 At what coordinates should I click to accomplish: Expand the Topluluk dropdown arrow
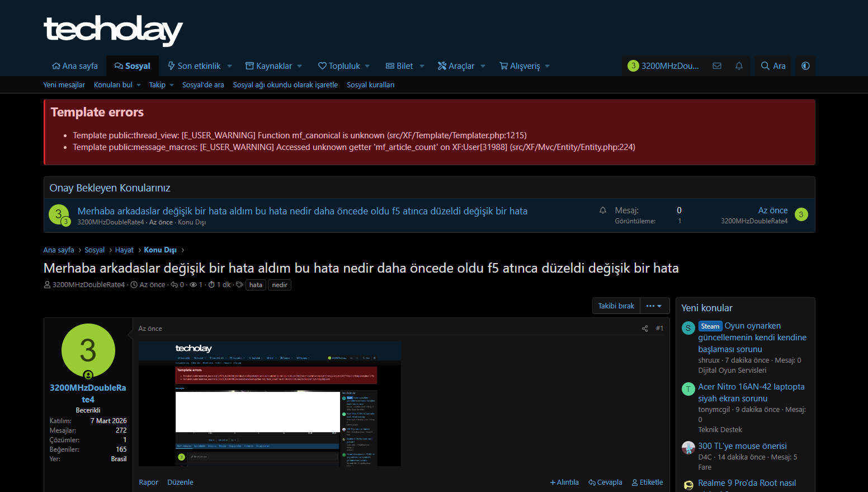[367, 66]
